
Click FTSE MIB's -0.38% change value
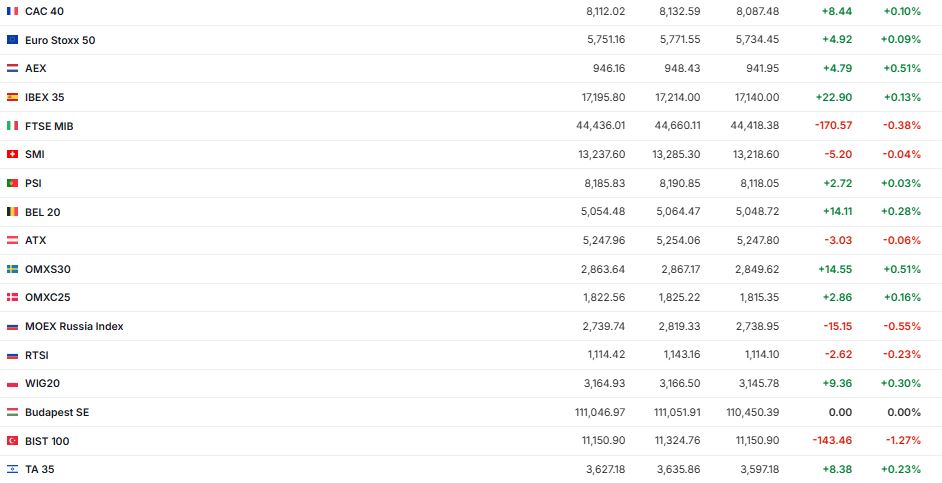coord(902,126)
